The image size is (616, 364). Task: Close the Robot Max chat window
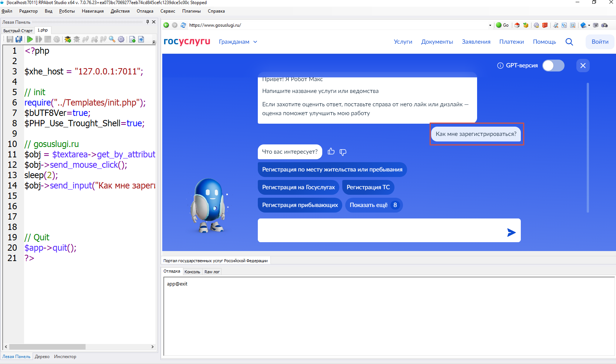(x=583, y=66)
